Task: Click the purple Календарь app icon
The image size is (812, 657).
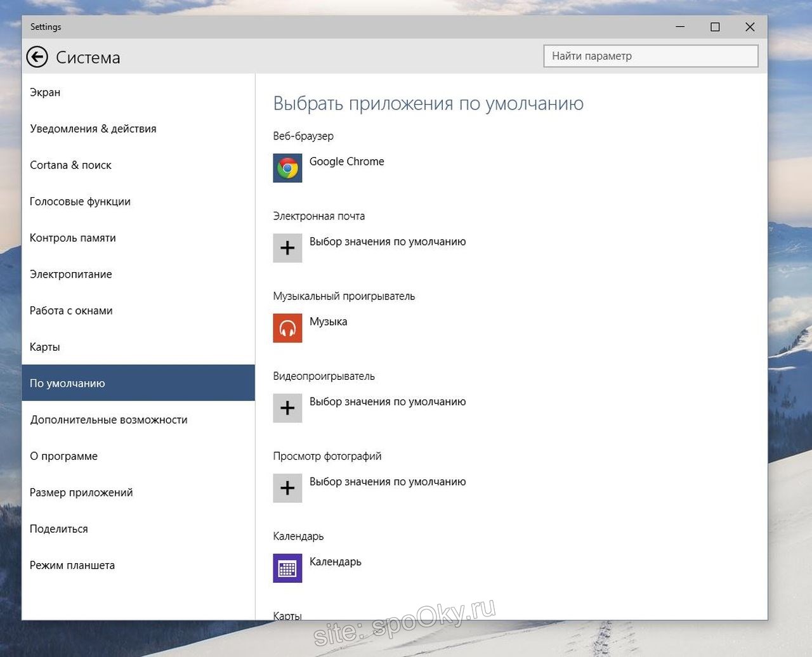Action: tap(287, 568)
